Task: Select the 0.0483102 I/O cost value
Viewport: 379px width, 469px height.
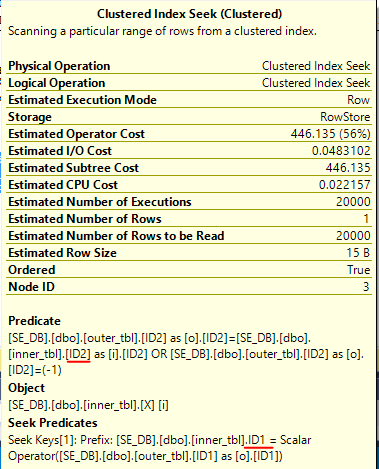Action: 341,151
